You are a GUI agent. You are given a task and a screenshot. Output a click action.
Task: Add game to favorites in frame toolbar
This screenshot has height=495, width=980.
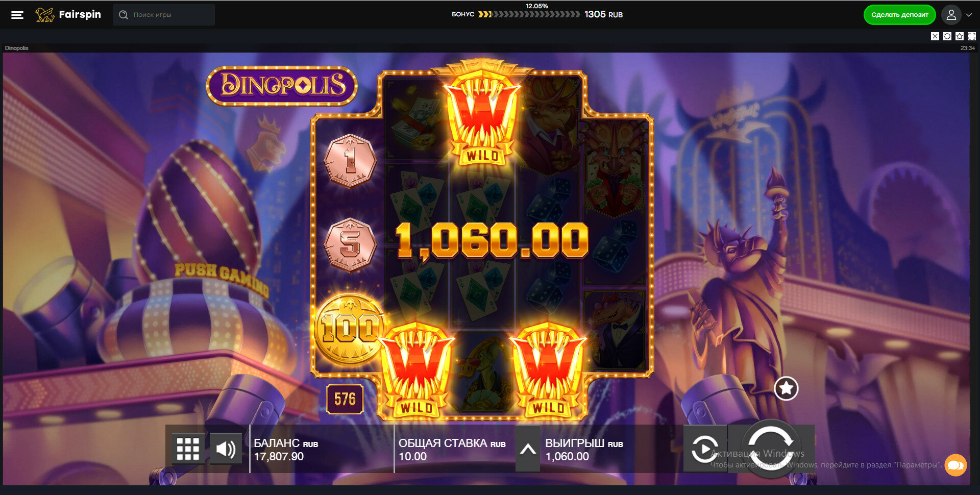point(960,36)
